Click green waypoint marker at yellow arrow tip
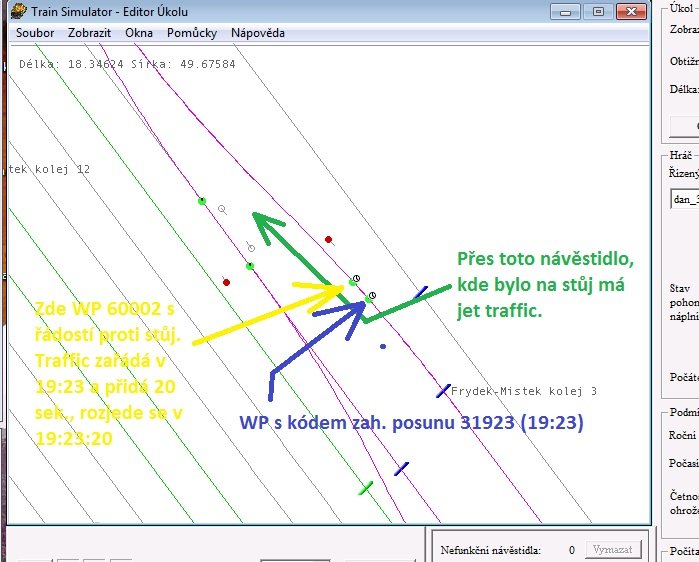699x562 pixels. 352,282
